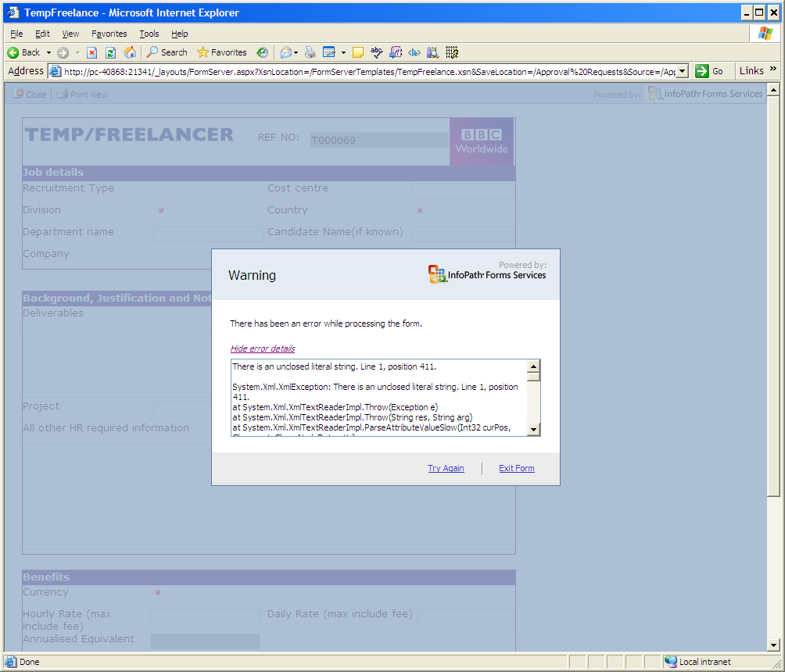Image resolution: width=785 pixels, height=672 pixels.
Task: Open the Favorites menu in menu bar
Action: (x=109, y=34)
